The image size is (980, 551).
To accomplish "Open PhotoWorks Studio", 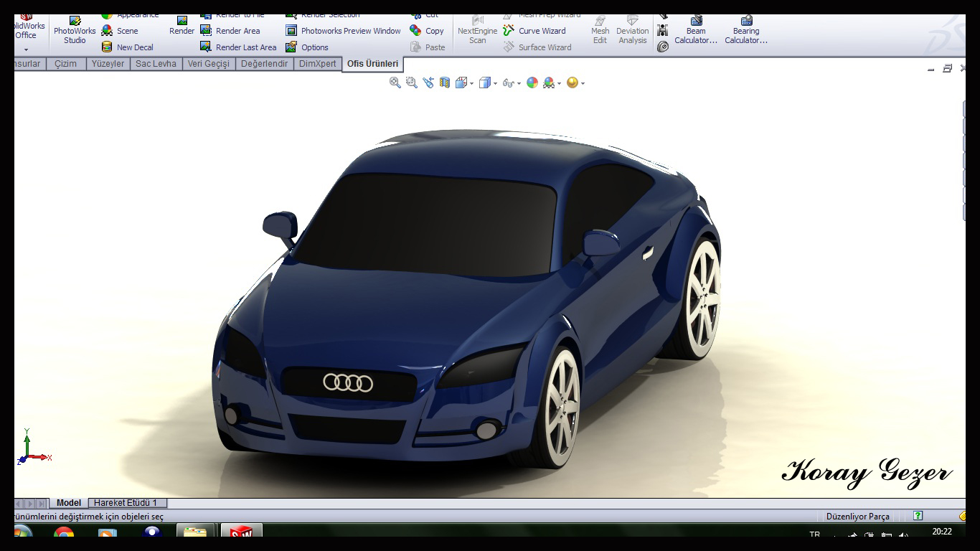I will pos(75,31).
